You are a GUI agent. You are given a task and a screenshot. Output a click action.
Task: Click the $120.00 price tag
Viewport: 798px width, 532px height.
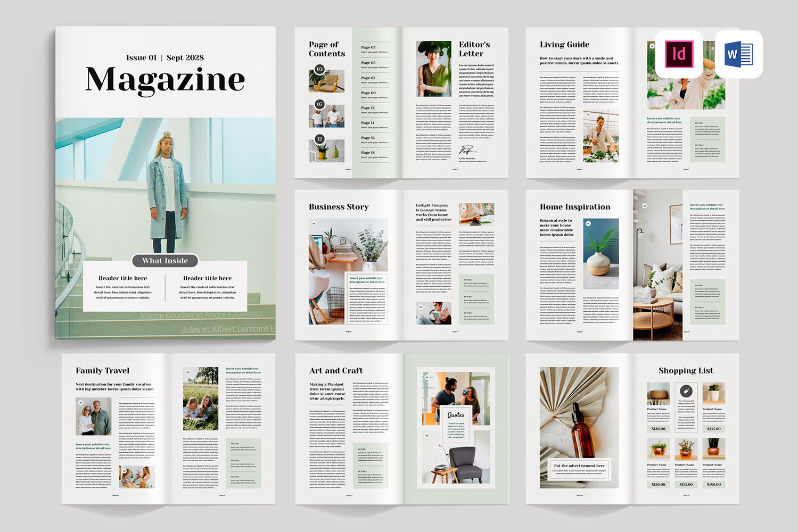pos(658,428)
